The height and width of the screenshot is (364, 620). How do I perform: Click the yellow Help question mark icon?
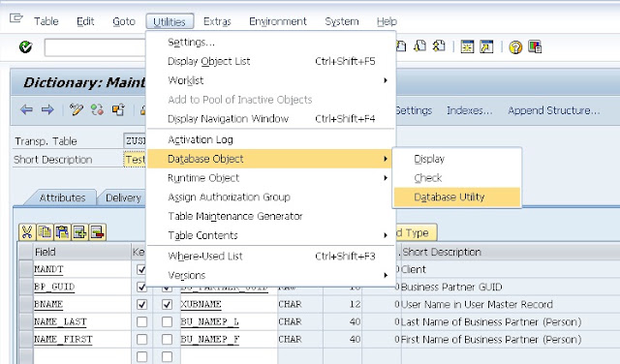click(515, 47)
